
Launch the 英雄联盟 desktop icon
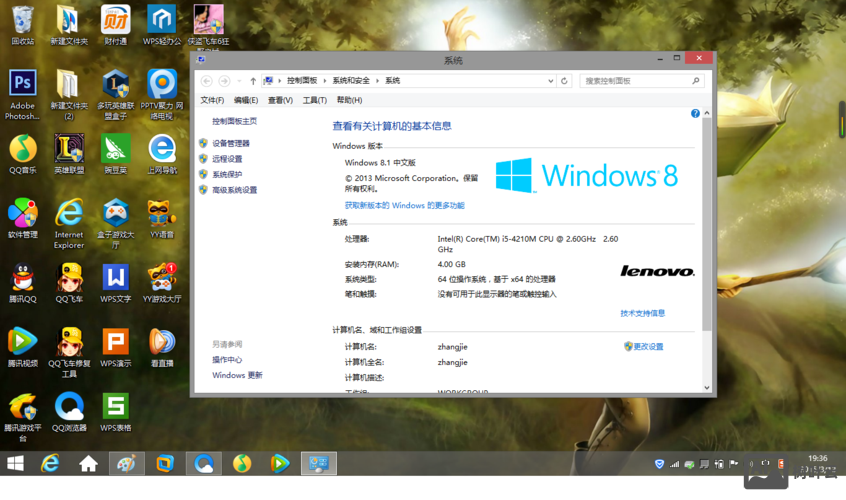[x=69, y=154]
